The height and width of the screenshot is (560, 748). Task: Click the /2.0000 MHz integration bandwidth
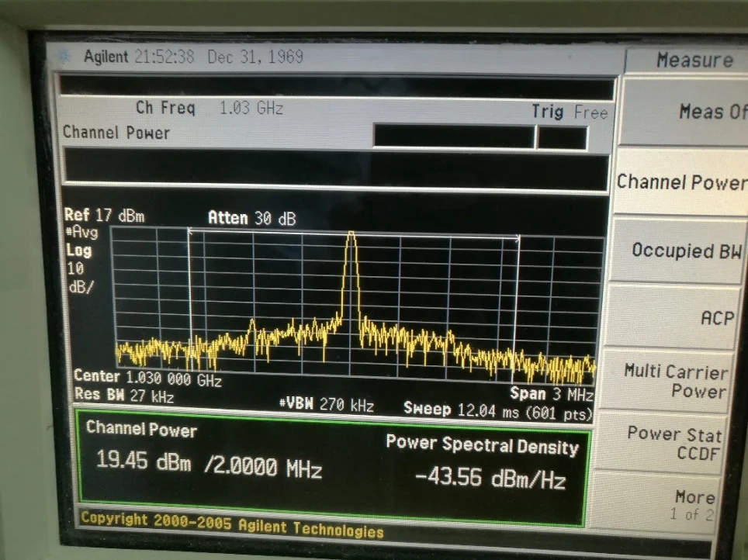pyautogui.click(x=263, y=466)
